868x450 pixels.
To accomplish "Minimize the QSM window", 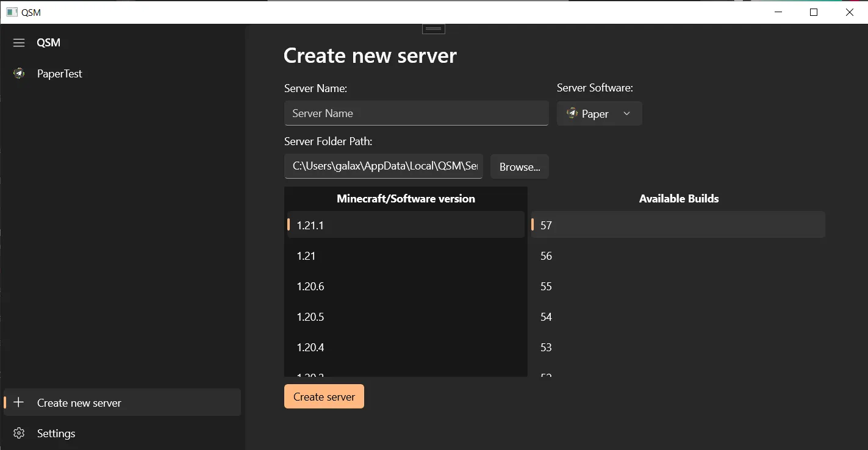I will point(778,12).
